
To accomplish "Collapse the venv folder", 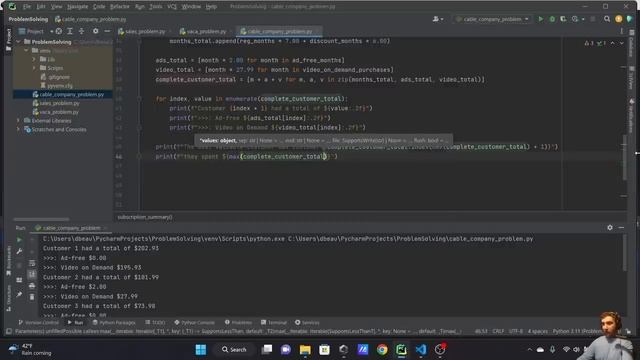I will (x=27, y=51).
